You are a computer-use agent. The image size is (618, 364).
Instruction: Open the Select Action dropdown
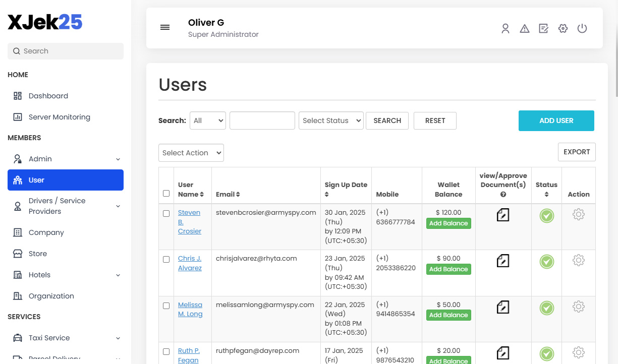point(191,152)
